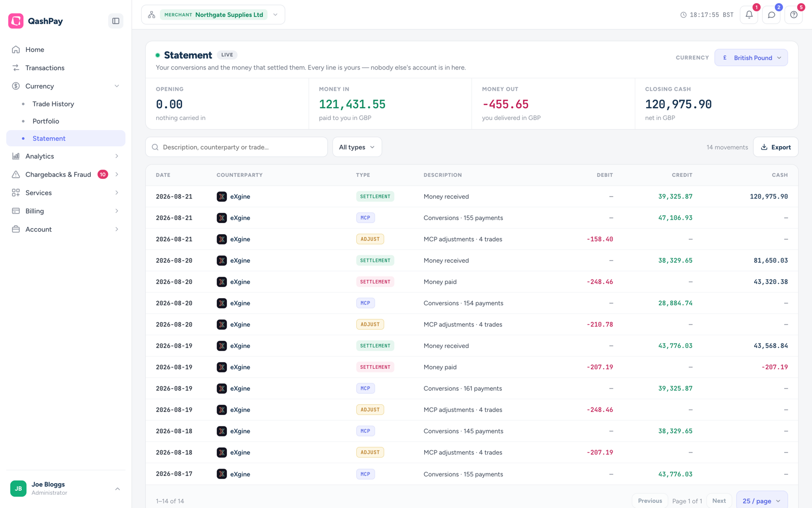
Task: Expand the Joe Bloggs user menu chevron
Action: click(x=117, y=489)
